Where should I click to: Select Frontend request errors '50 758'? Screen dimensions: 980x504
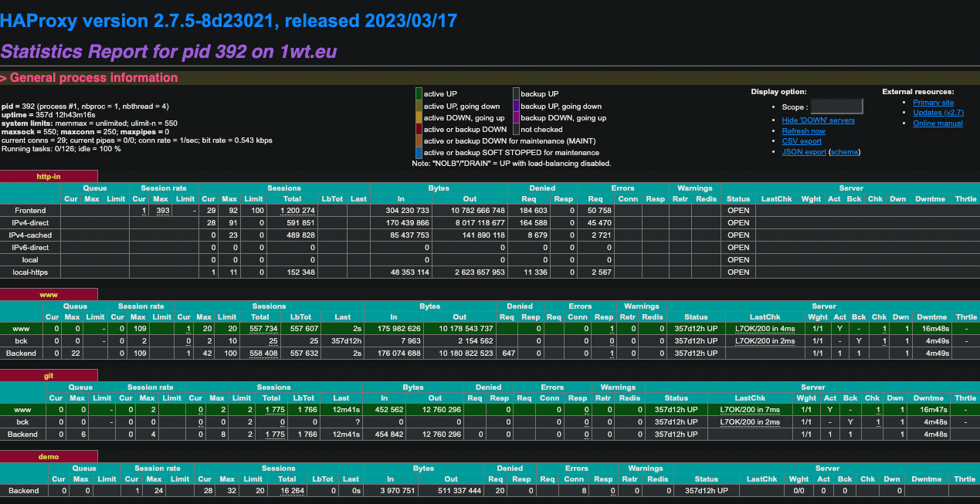[599, 211]
